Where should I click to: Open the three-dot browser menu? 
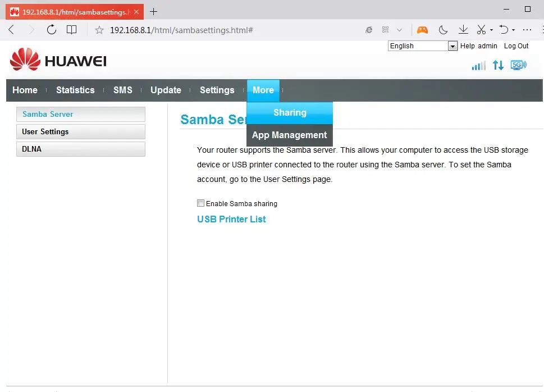527,30
